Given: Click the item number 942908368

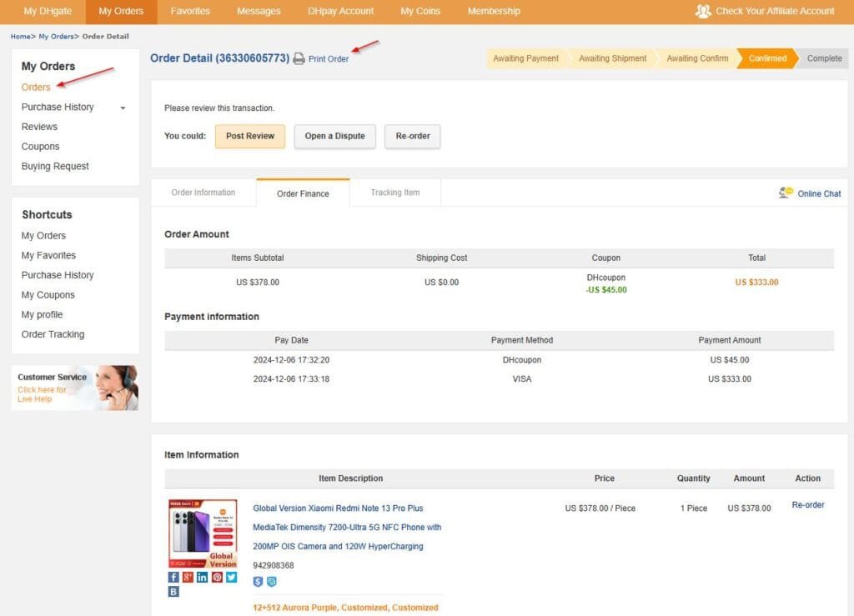Looking at the screenshot, I should coord(274,566).
